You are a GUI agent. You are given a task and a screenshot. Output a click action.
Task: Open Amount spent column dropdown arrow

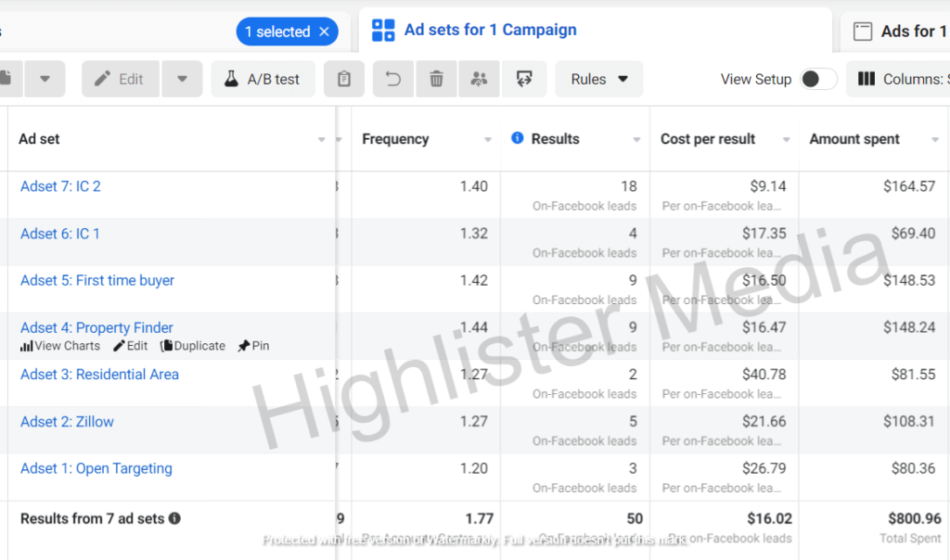(935, 140)
